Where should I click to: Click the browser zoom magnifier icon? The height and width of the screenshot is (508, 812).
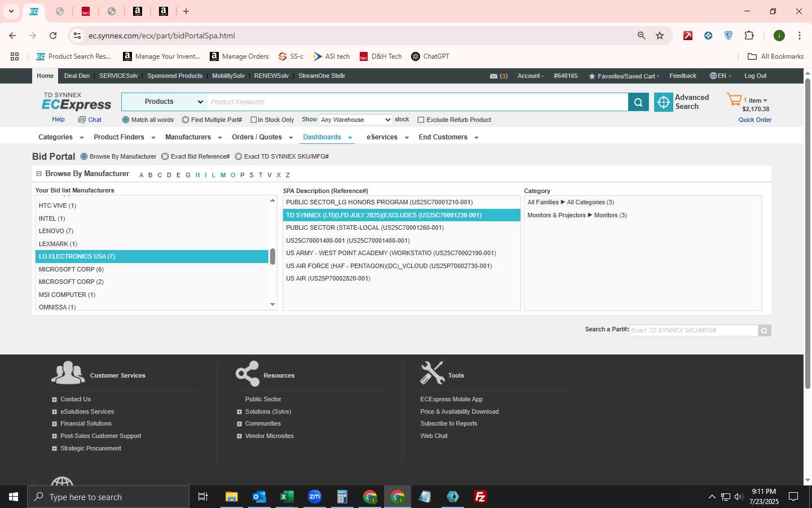pyautogui.click(x=641, y=36)
